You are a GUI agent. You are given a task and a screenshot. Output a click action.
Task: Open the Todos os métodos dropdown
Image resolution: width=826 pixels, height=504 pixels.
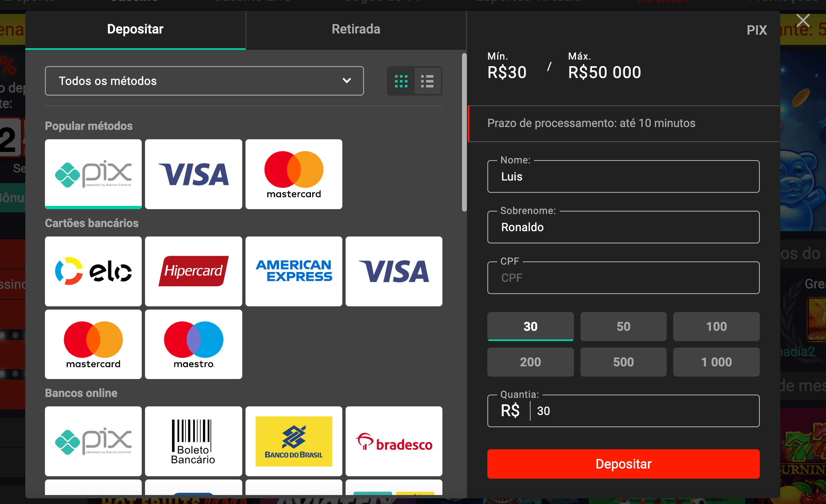(x=204, y=81)
